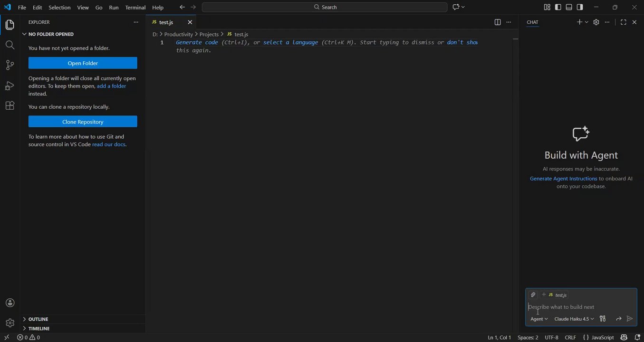Select the CHAT panel tab

[532, 22]
